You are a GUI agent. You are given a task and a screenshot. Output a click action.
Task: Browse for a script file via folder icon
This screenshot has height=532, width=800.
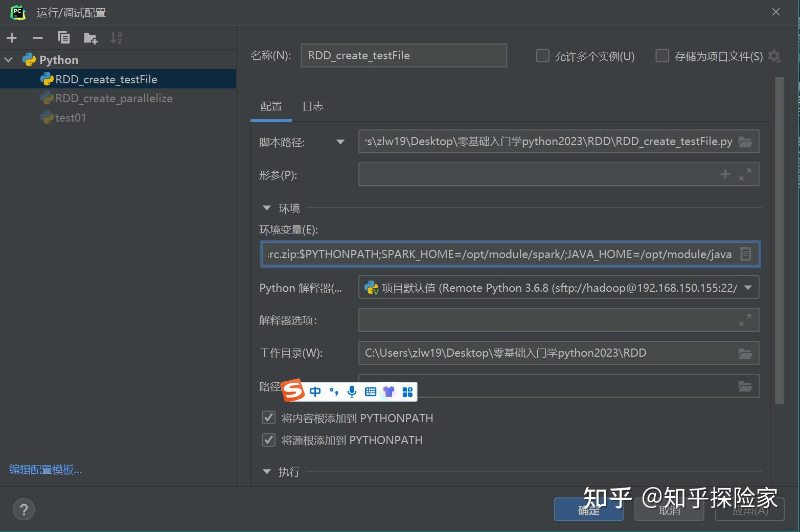746,141
